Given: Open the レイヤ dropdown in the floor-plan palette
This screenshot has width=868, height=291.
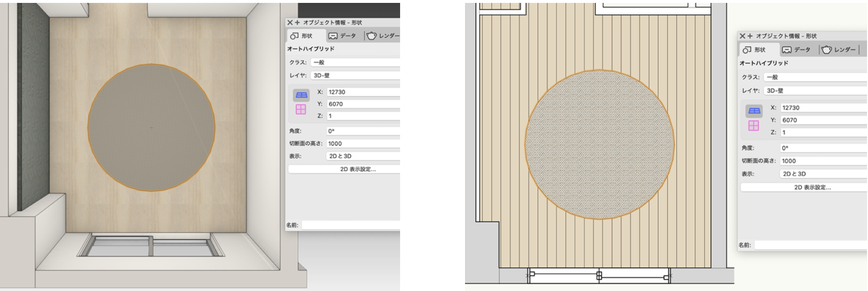Looking at the screenshot, I should click(815, 91).
